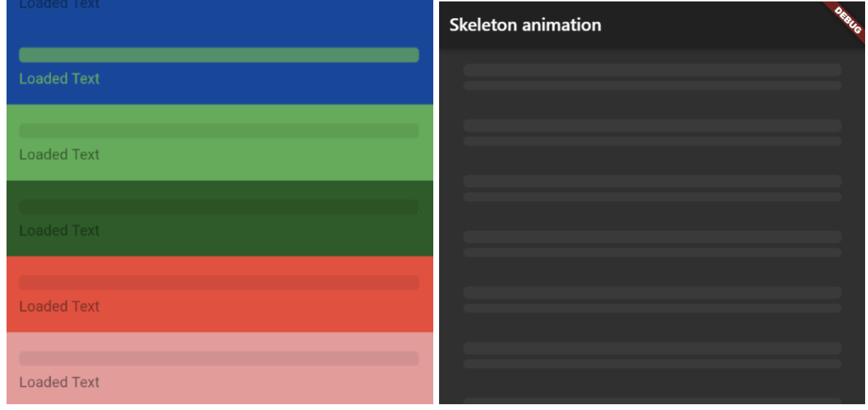Click the third thick gray skeleton placeholder

point(652,181)
